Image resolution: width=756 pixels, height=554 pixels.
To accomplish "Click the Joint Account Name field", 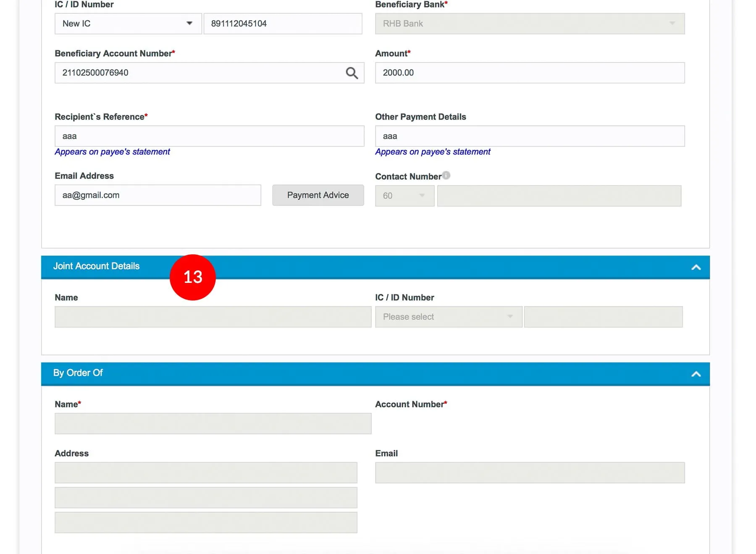I will pyautogui.click(x=213, y=317).
